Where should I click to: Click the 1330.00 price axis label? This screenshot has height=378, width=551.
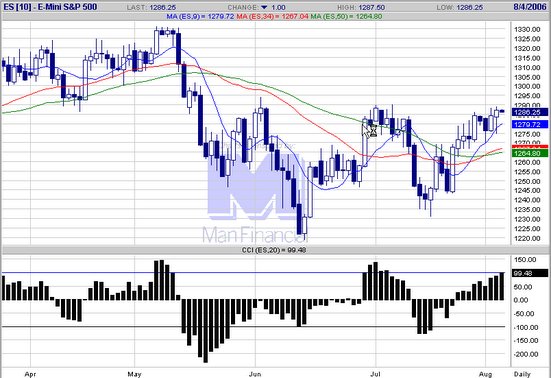[x=527, y=30]
